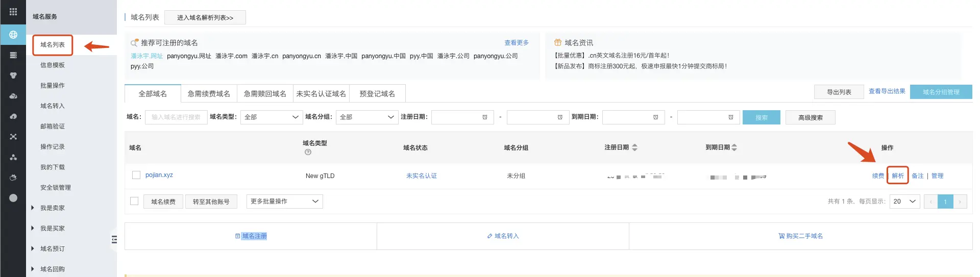
Task: Open calendar icon of 注册日期 end field
Action: pyautogui.click(x=560, y=117)
